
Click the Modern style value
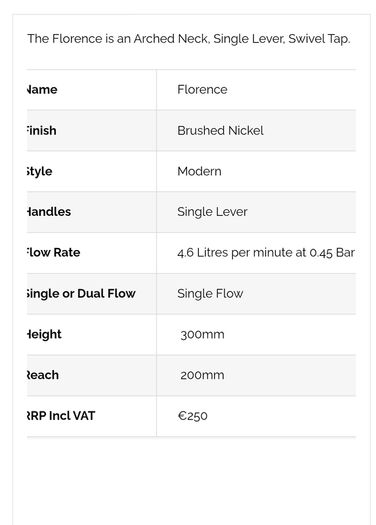click(x=199, y=171)
